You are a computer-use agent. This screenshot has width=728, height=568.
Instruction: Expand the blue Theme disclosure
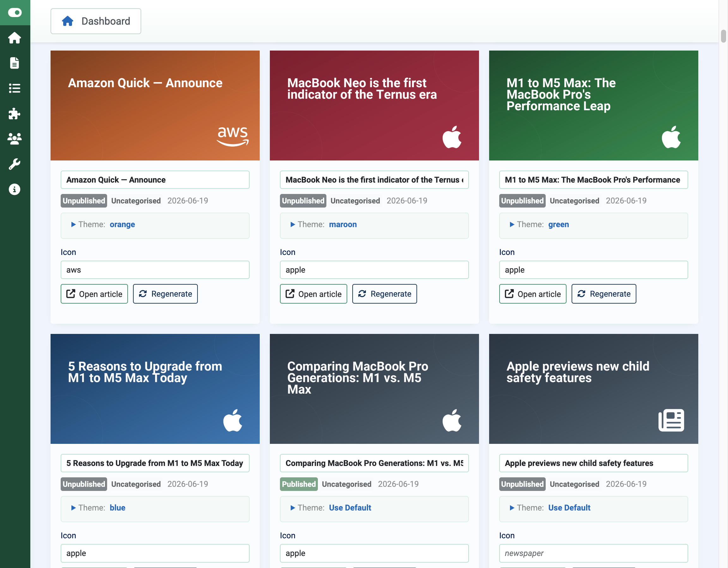click(98, 508)
